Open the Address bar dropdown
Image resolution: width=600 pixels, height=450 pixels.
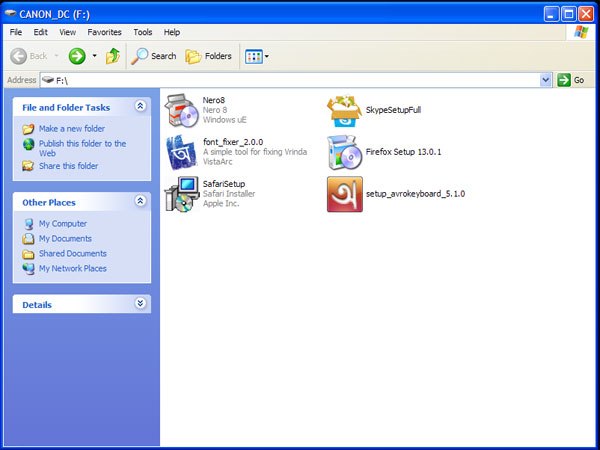pos(546,80)
